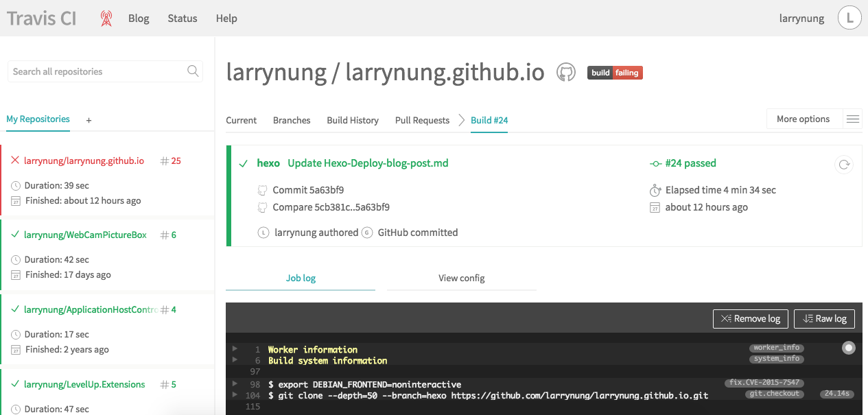Click the larrynung author avatar icon

coord(263,233)
